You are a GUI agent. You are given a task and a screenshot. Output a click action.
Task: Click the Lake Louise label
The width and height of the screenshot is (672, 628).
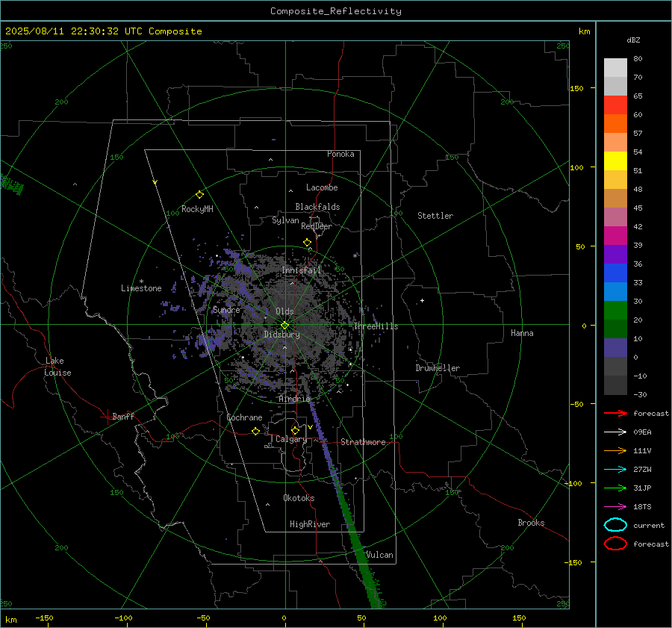coord(57,367)
